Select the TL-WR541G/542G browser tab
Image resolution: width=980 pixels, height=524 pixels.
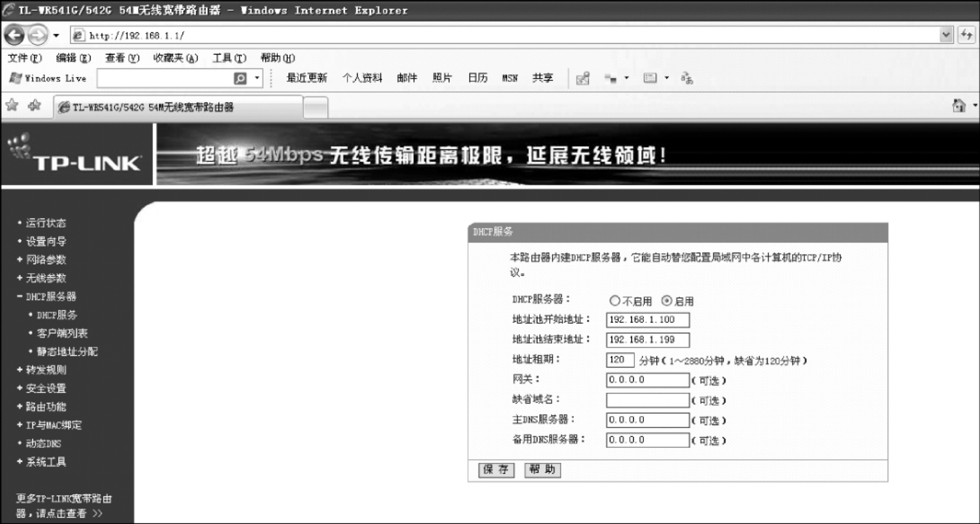[x=179, y=107]
